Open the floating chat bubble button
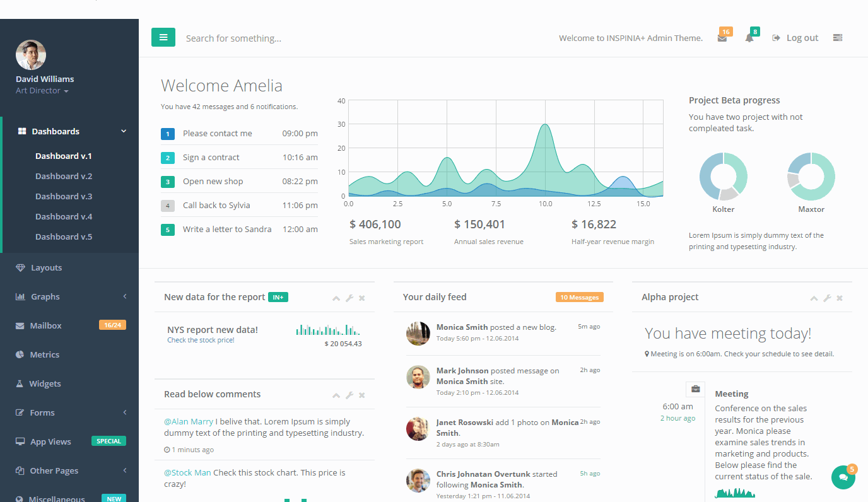Image resolution: width=868 pixels, height=502 pixels. tap(843, 477)
